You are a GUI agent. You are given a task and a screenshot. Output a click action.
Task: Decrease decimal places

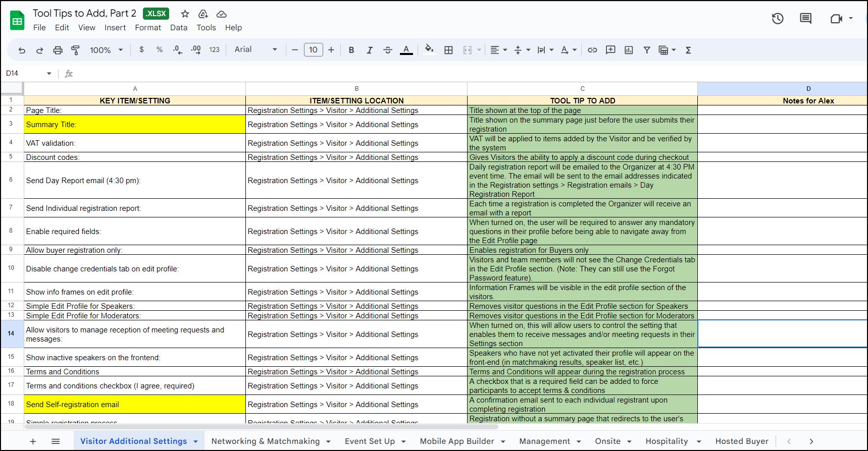pyautogui.click(x=177, y=49)
